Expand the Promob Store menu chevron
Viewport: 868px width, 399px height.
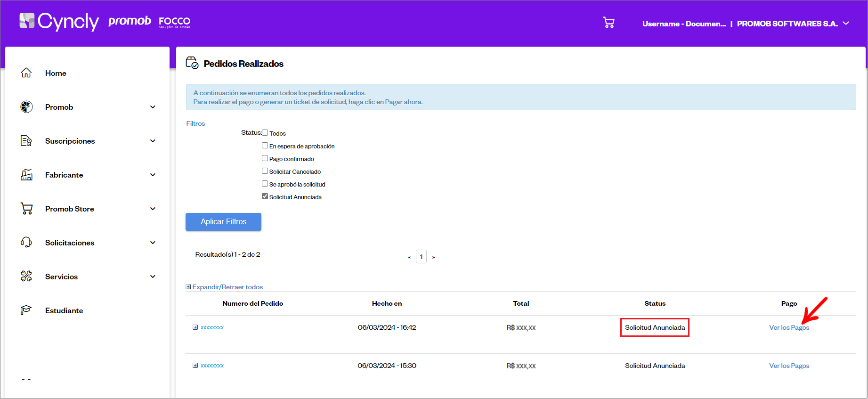click(x=153, y=209)
